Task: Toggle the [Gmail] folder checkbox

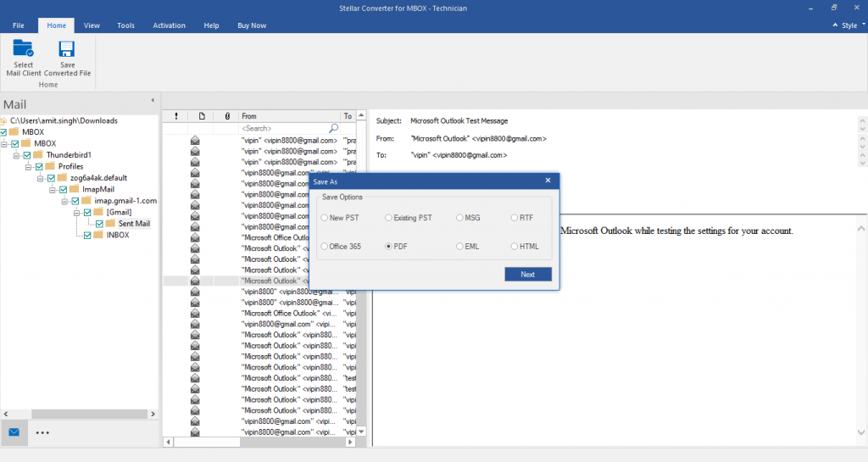Action: [87, 213]
